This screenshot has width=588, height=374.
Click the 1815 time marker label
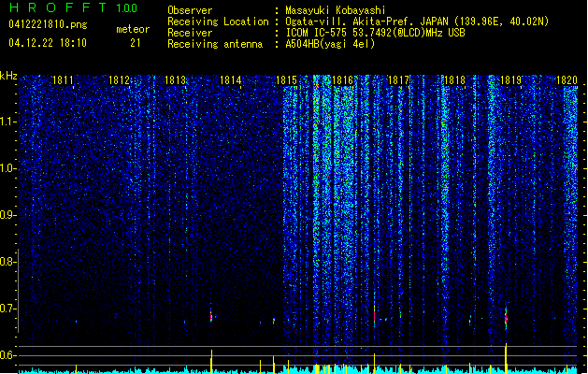pos(286,80)
